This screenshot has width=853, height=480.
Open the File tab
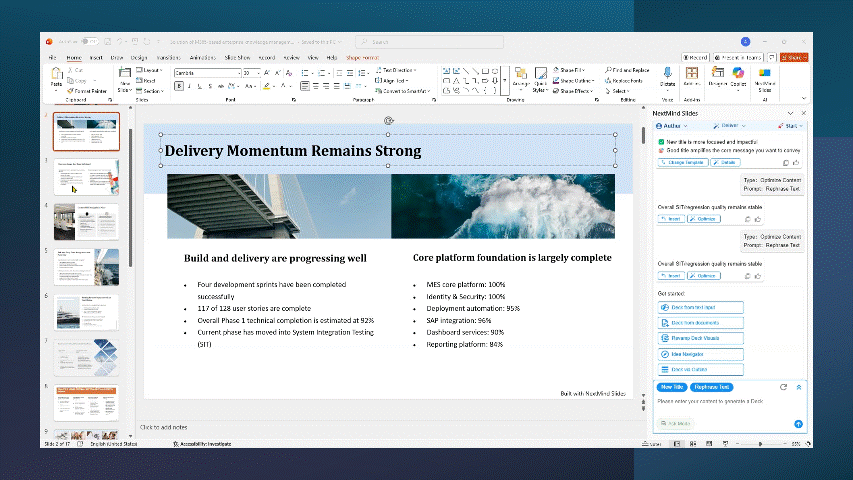52,57
